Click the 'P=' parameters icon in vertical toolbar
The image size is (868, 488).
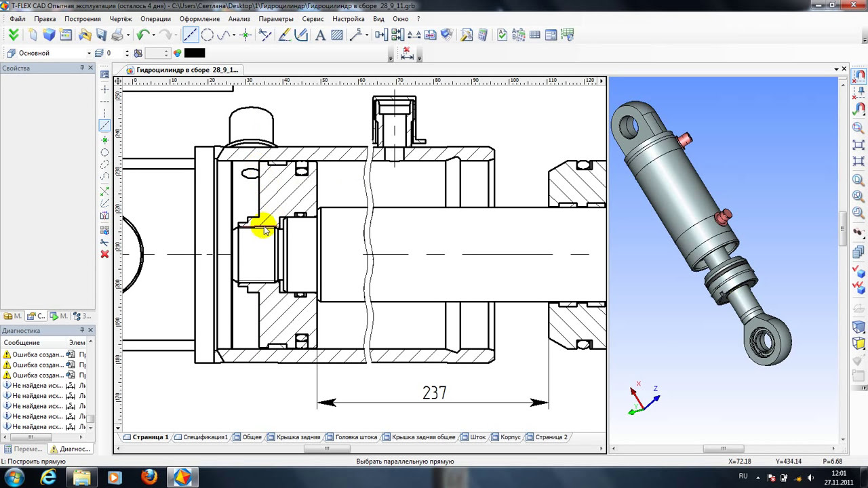pos(104,75)
